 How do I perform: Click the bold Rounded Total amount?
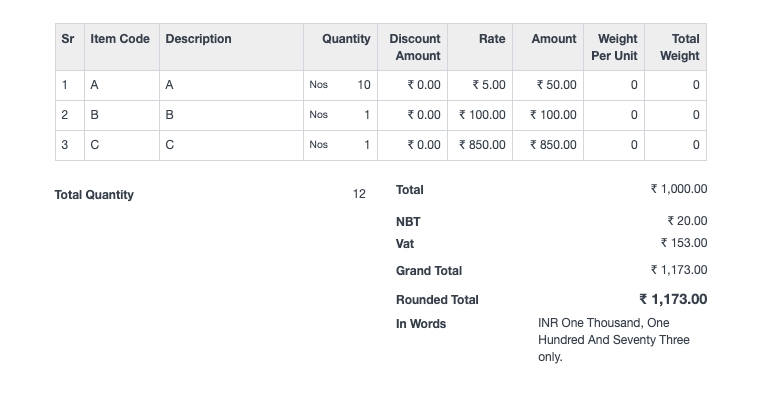[673, 299]
